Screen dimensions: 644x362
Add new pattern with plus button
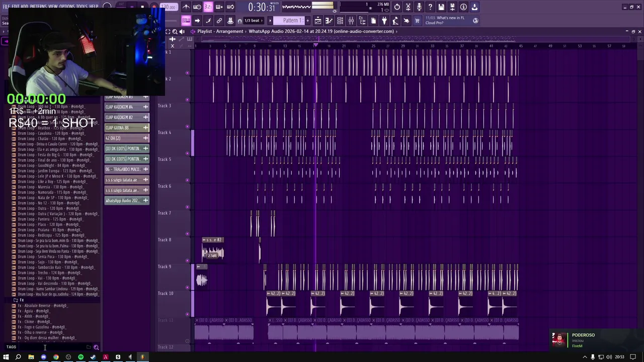(307, 21)
